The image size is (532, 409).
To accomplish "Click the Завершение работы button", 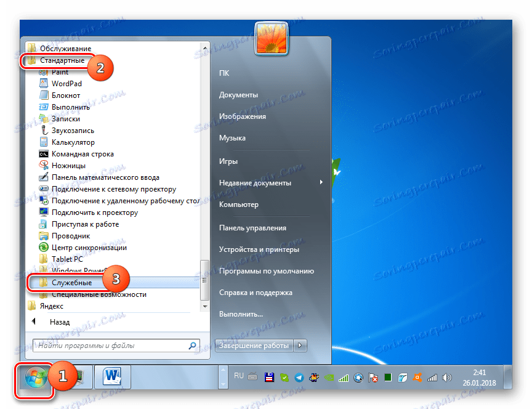I will (254, 346).
